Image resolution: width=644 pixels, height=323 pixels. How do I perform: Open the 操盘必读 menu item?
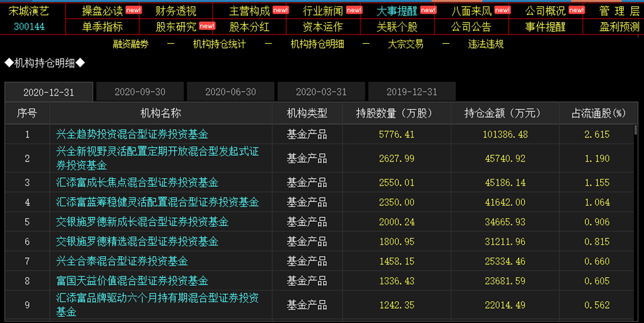tap(103, 11)
